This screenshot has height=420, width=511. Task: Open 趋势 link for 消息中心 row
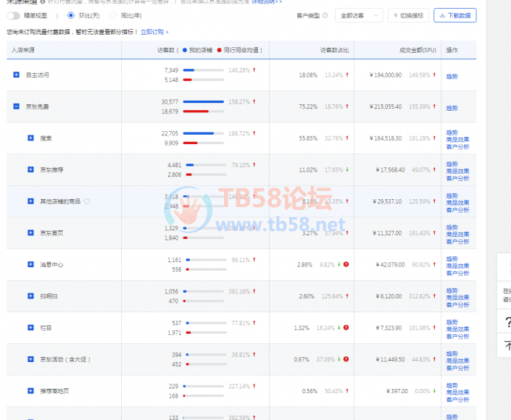(452, 259)
